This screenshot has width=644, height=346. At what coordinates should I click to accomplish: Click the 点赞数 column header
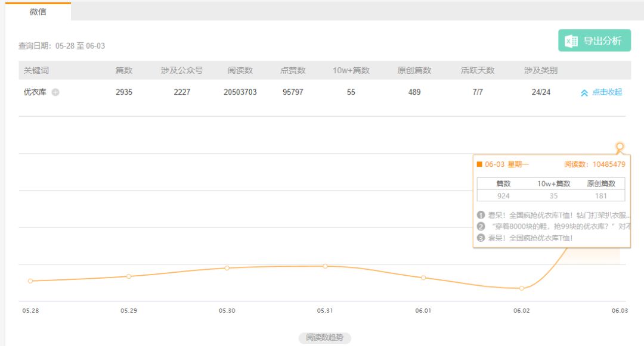pos(293,70)
